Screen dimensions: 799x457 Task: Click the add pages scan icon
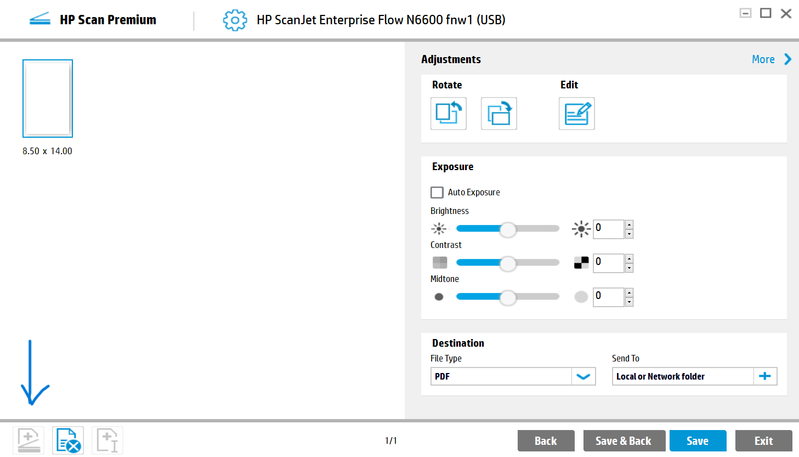(x=28, y=441)
